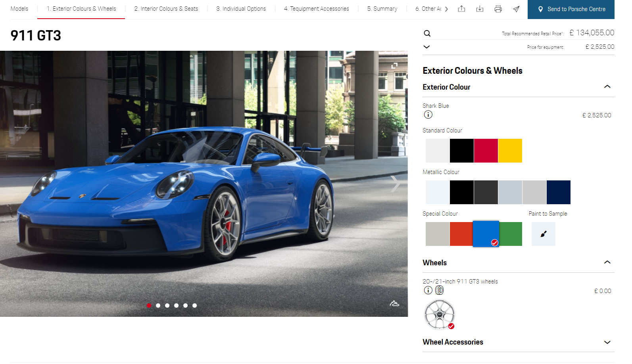Viewport: 632px width, 364px height.
Task: Enlarge car image to fullscreen
Action: pyautogui.click(x=394, y=65)
